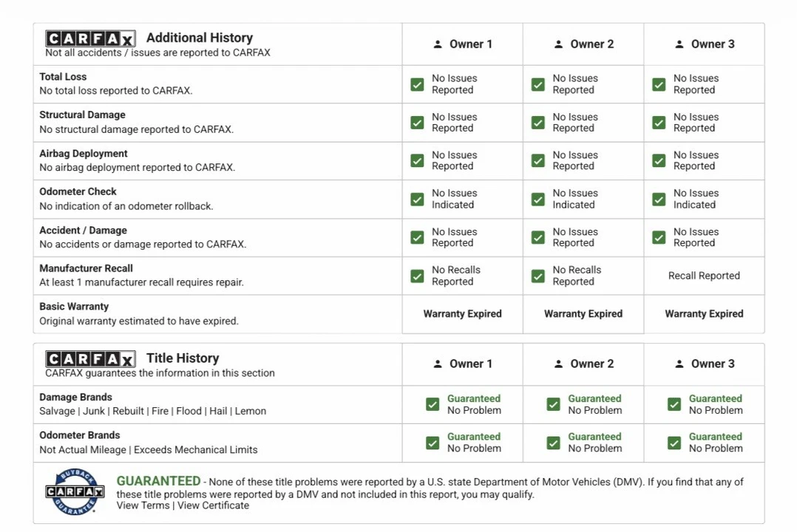The image size is (797, 532).
Task: Click Warranty Expired under Owner 1
Action: tap(463, 314)
